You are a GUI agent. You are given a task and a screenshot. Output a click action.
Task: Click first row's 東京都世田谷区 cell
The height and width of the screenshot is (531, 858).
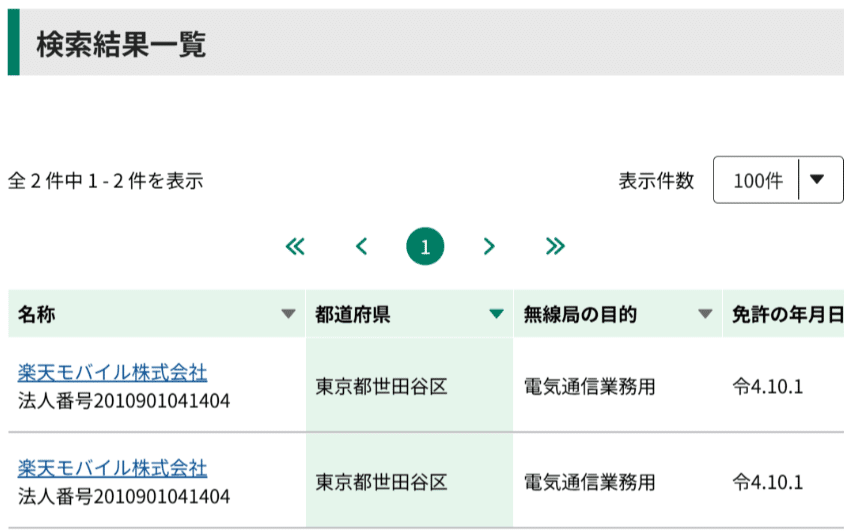(x=382, y=386)
